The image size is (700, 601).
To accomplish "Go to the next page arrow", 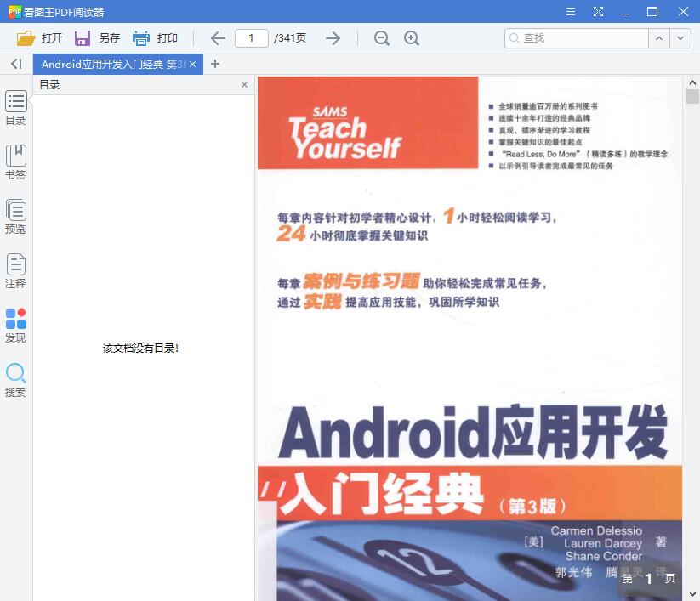I will (x=333, y=38).
